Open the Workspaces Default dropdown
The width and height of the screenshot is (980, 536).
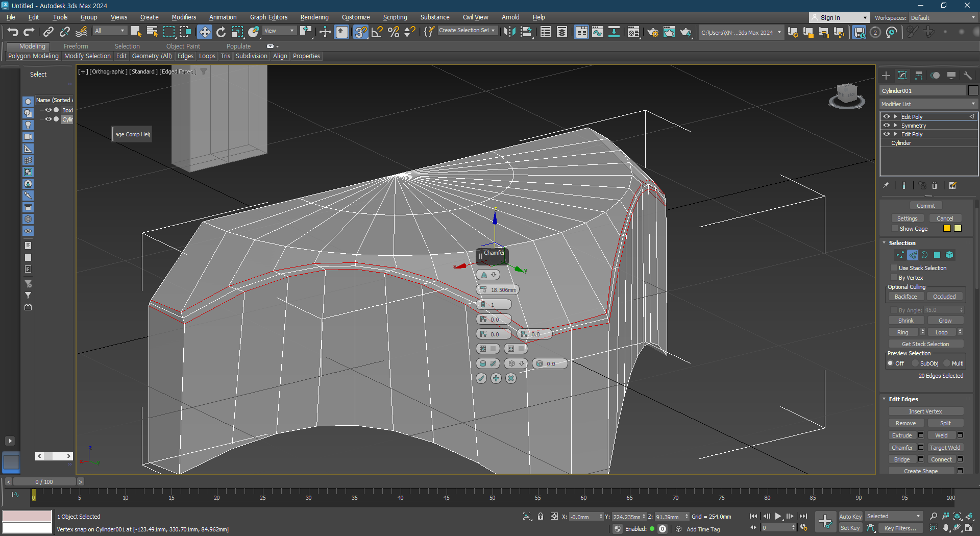coord(943,18)
